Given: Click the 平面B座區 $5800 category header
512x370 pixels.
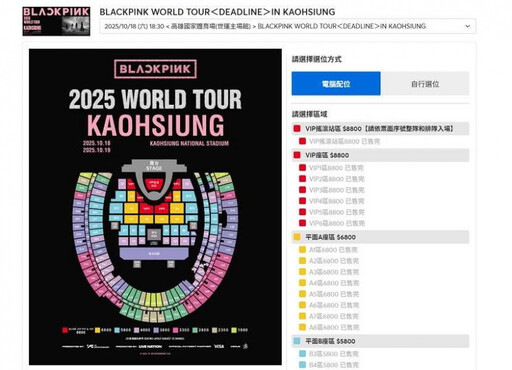Looking at the screenshot, I should (380, 341).
